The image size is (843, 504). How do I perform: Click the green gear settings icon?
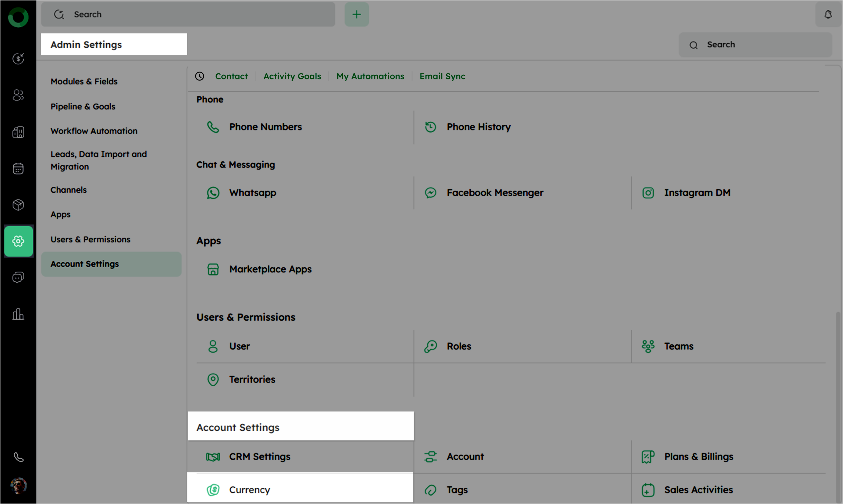pyautogui.click(x=18, y=241)
